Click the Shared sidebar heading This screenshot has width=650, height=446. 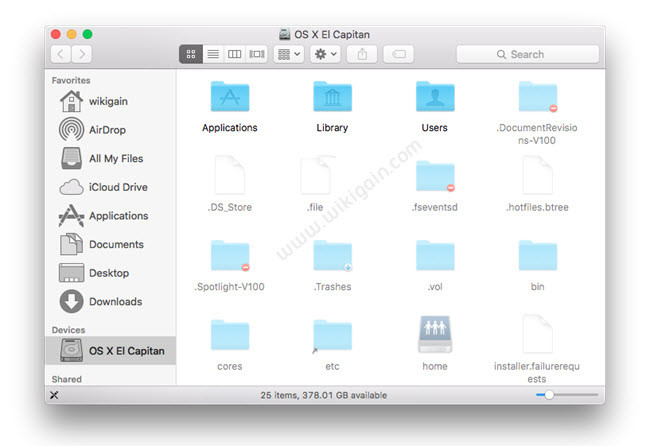(67, 379)
